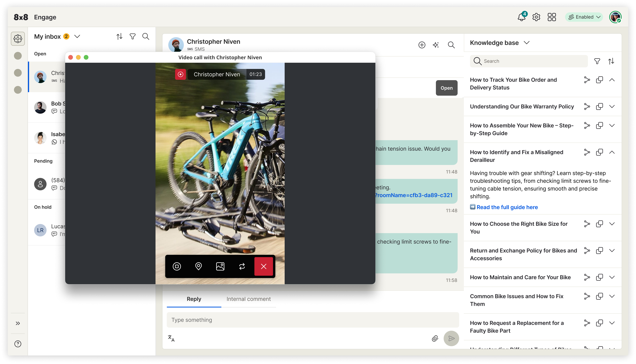The width and height of the screenshot is (636, 364).
Task: Attach a file using paperclip icon
Action: [435, 338]
